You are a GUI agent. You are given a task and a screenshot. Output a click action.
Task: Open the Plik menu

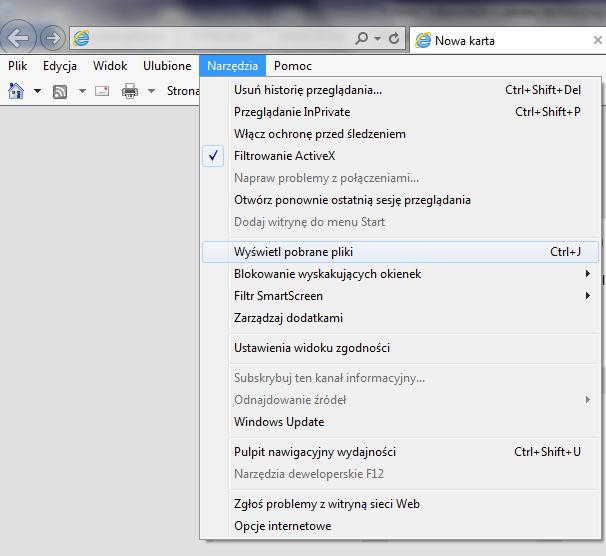(x=17, y=66)
